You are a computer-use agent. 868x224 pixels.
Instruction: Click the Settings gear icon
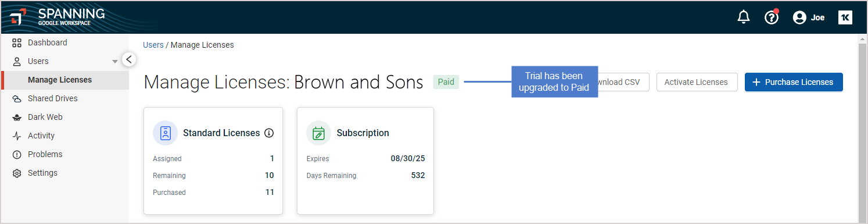click(17, 173)
